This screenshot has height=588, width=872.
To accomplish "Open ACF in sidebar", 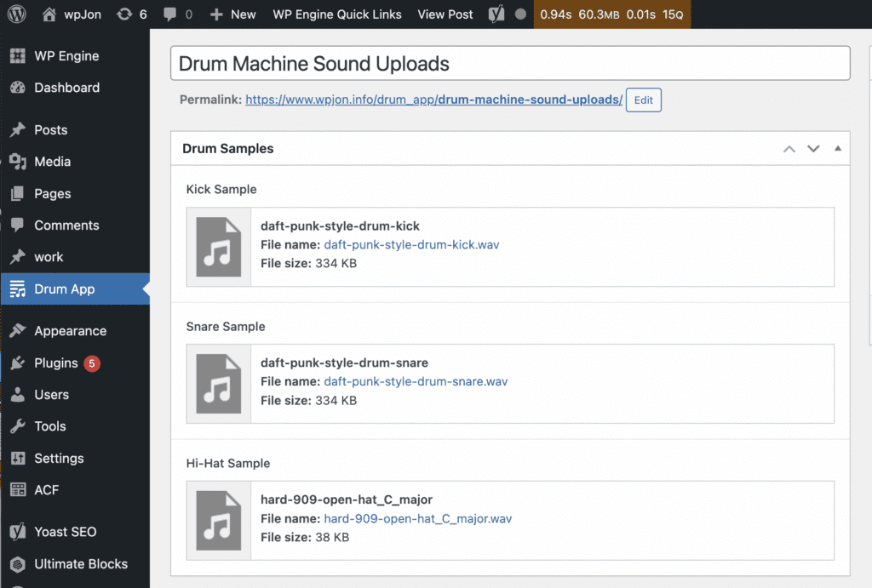I will (x=75, y=489).
